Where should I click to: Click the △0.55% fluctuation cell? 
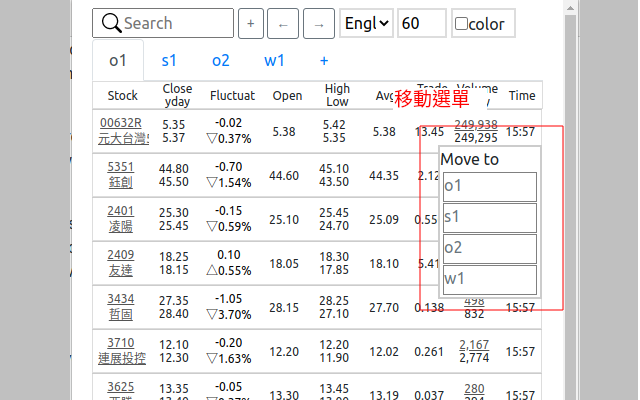[229, 271]
